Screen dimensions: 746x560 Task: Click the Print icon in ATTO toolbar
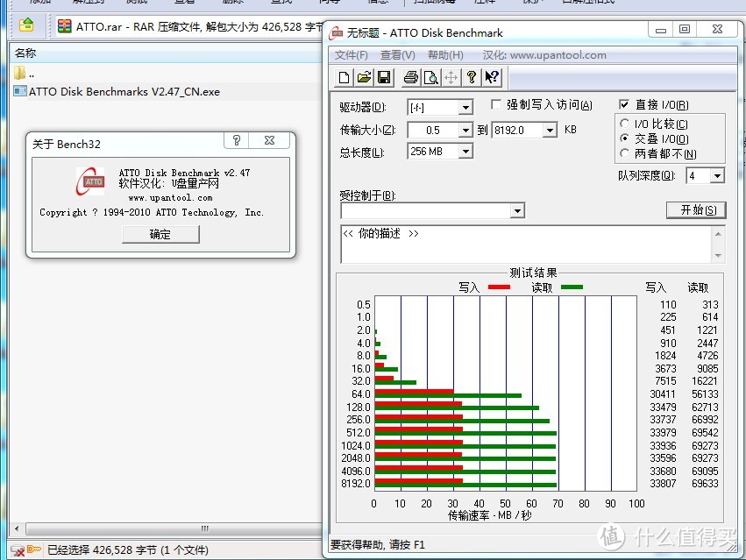pos(410,77)
